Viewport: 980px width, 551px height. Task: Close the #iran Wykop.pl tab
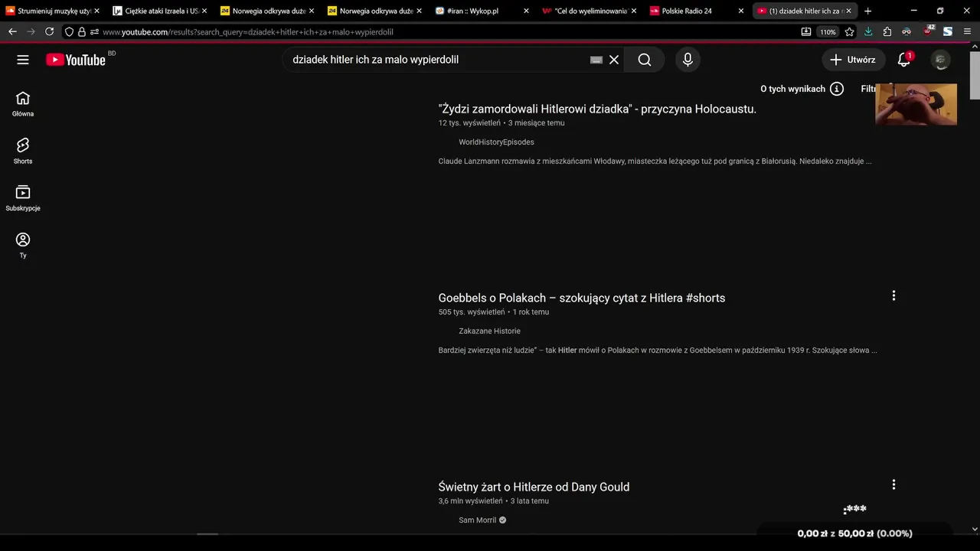(526, 11)
